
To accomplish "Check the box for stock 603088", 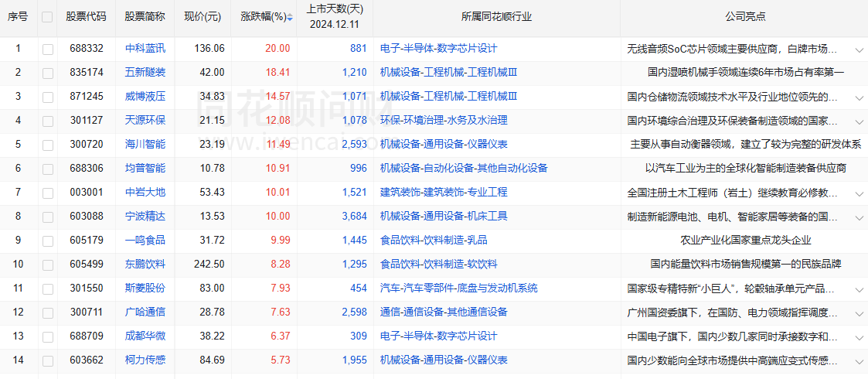I will tap(48, 217).
